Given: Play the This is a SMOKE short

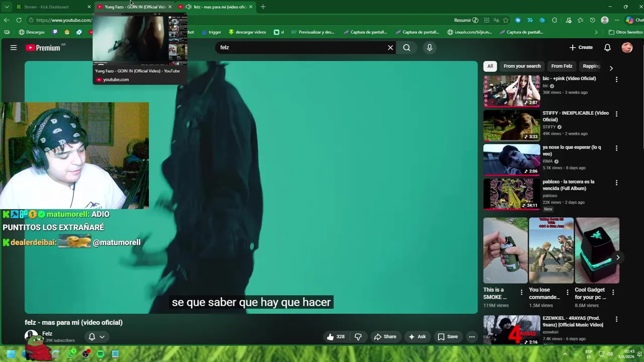Looking at the screenshot, I should coord(506,250).
